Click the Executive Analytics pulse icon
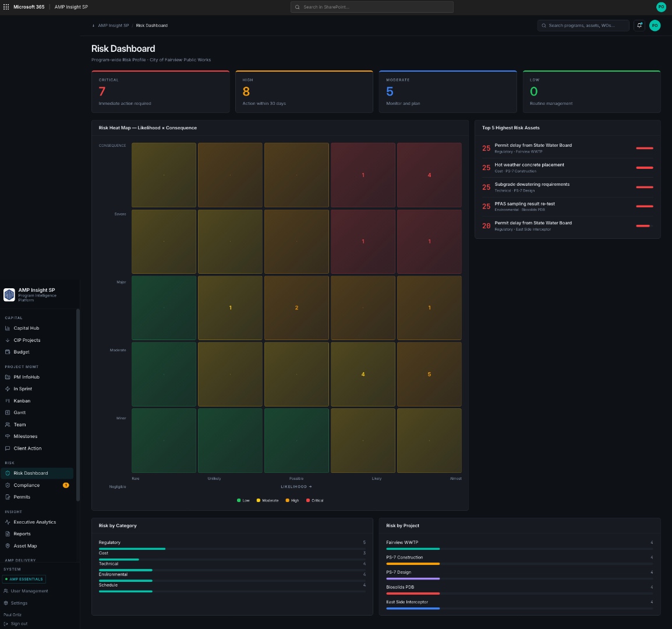 [x=8, y=522]
